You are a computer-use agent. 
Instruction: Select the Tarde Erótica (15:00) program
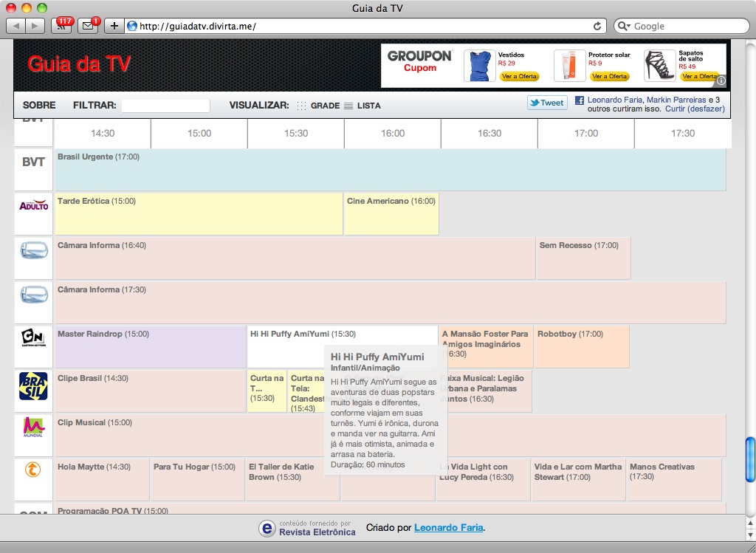(199, 214)
